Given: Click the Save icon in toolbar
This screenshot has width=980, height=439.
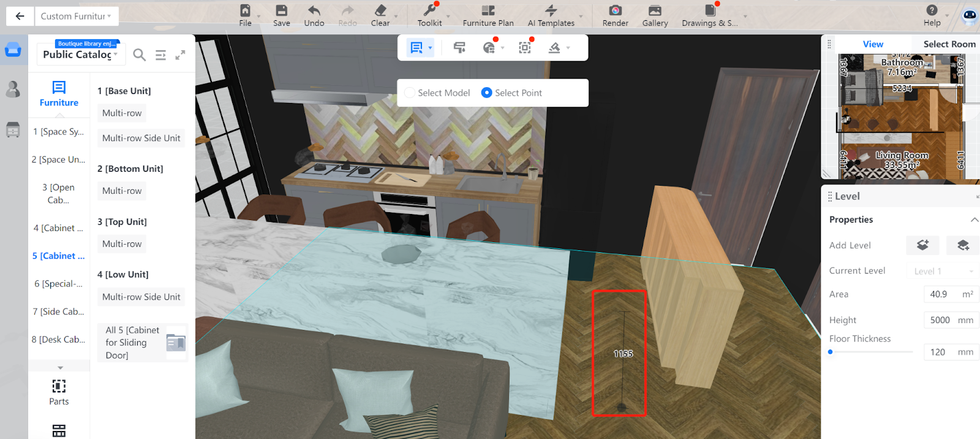Looking at the screenshot, I should pos(281,15).
